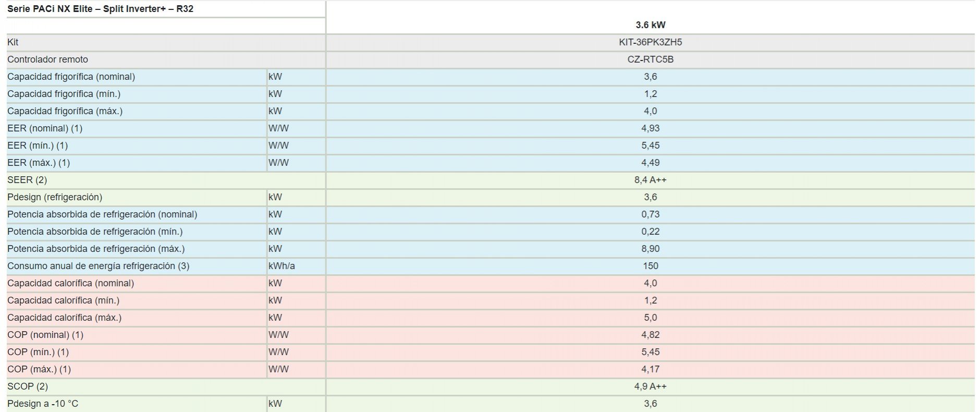Select 'Consumo anual de energía refrigeración (3)' label
Image resolution: width=980 pixels, height=412 pixels.
pyautogui.click(x=99, y=266)
